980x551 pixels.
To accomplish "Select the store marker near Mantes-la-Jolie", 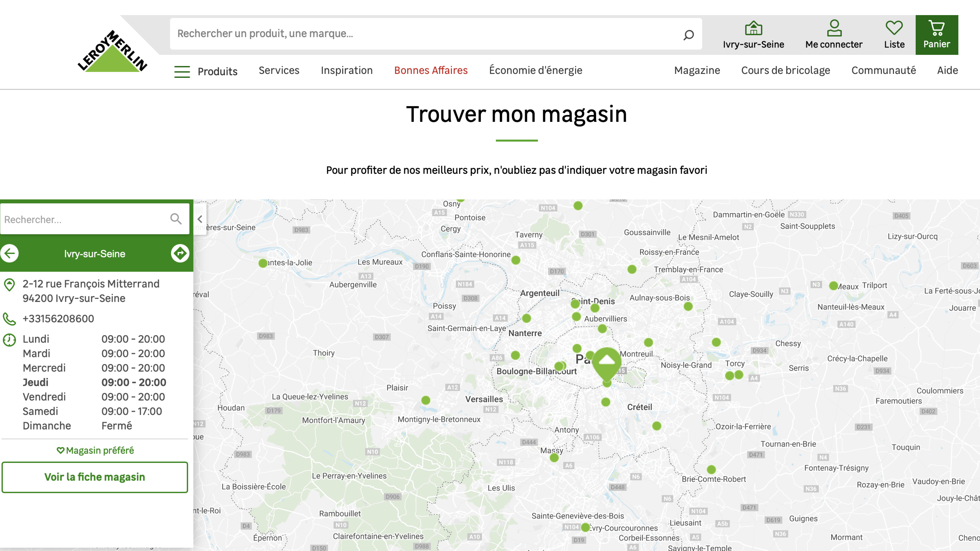I will 262,263.
